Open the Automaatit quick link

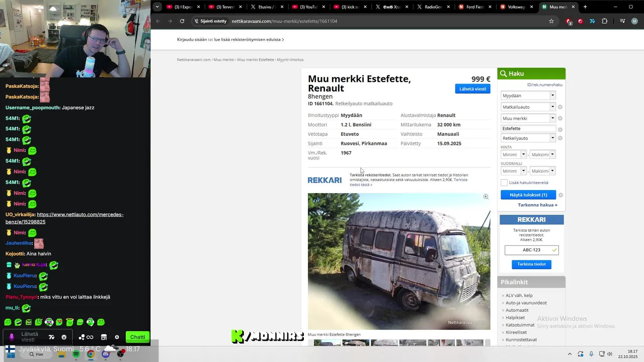pyautogui.click(x=517, y=310)
